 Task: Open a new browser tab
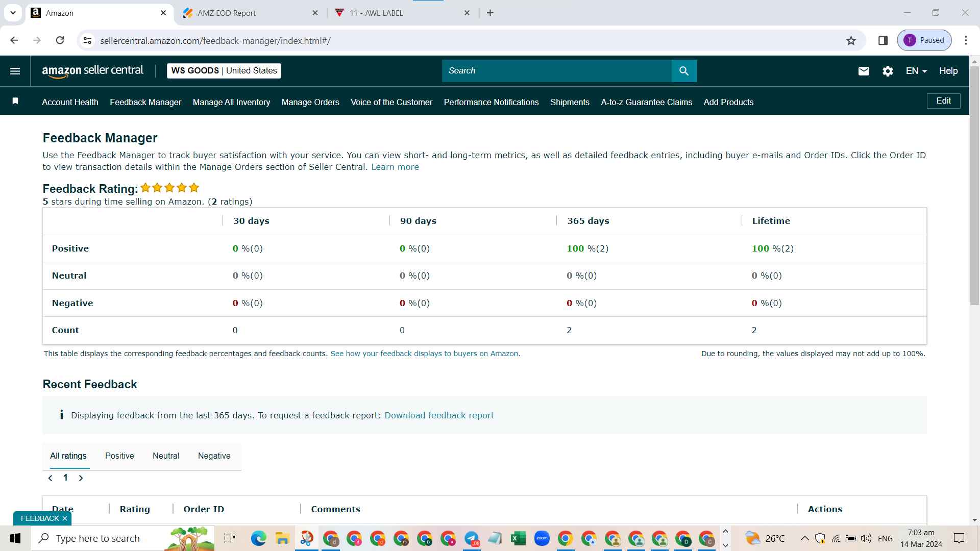(x=490, y=13)
